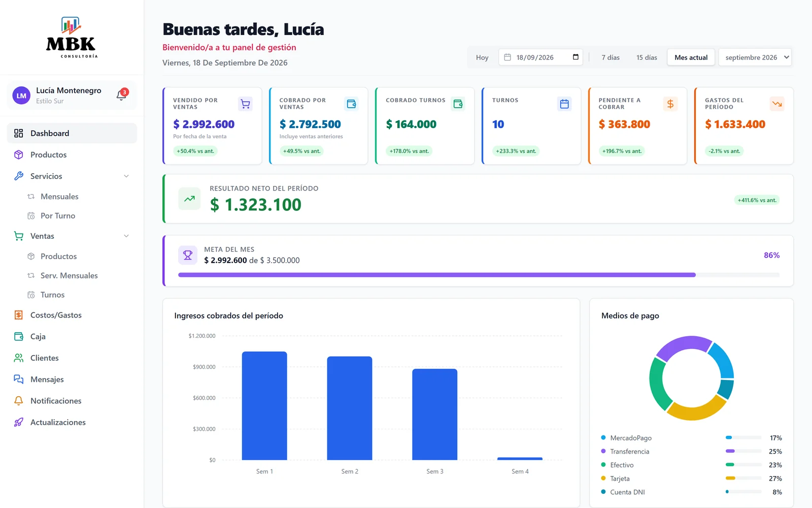Image resolution: width=812 pixels, height=508 pixels.
Task: Click the MBK Consultoría logo
Action: pos(72,38)
